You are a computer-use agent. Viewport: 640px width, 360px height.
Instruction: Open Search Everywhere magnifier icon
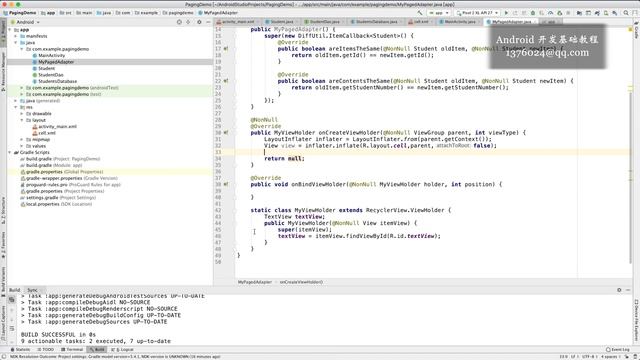point(626,13)
